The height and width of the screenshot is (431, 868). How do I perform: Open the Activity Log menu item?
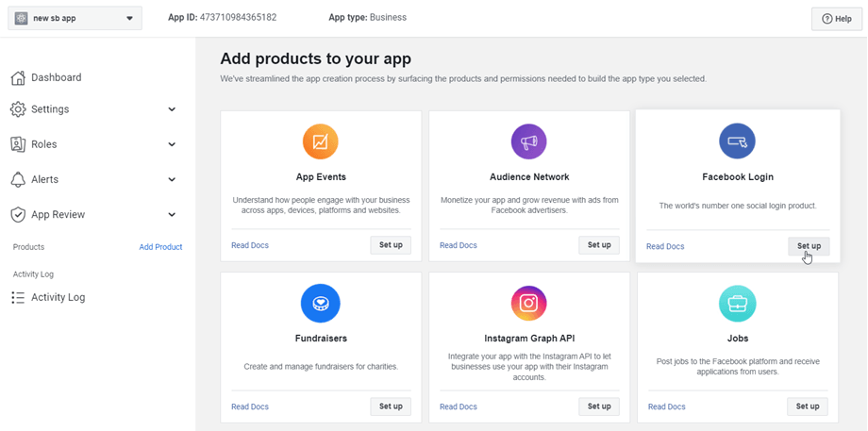pyautogui.click(x=58, y=297)
